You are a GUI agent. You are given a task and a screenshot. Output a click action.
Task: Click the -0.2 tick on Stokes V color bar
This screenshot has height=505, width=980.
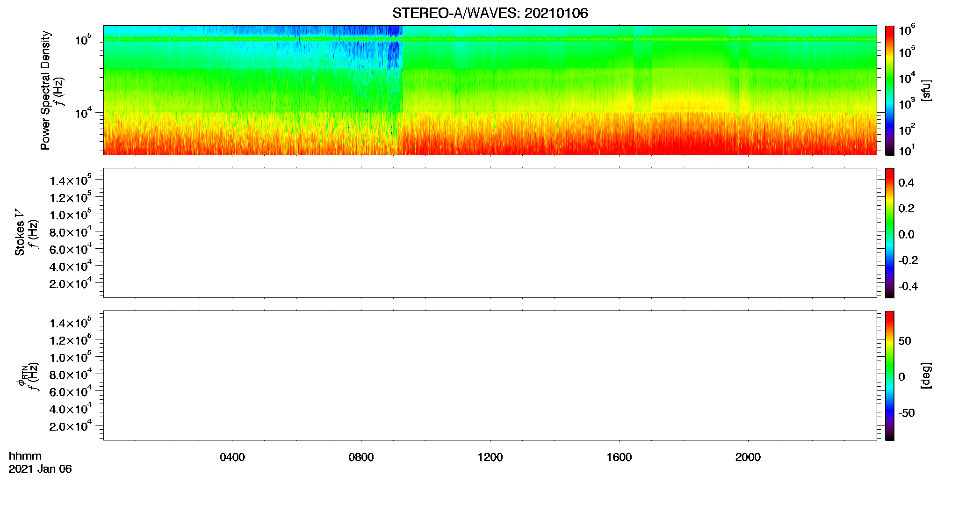(908, 260)
